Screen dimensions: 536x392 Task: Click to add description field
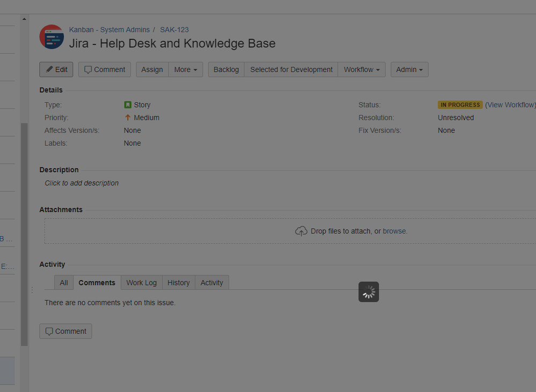pyautogui.click(x=82, y=183)
